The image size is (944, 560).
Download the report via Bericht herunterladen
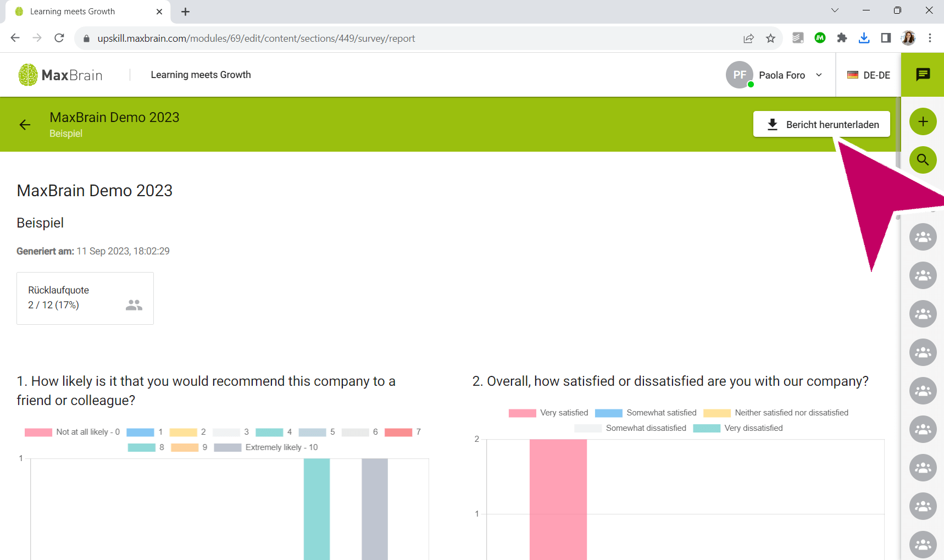tap(821, 124)
